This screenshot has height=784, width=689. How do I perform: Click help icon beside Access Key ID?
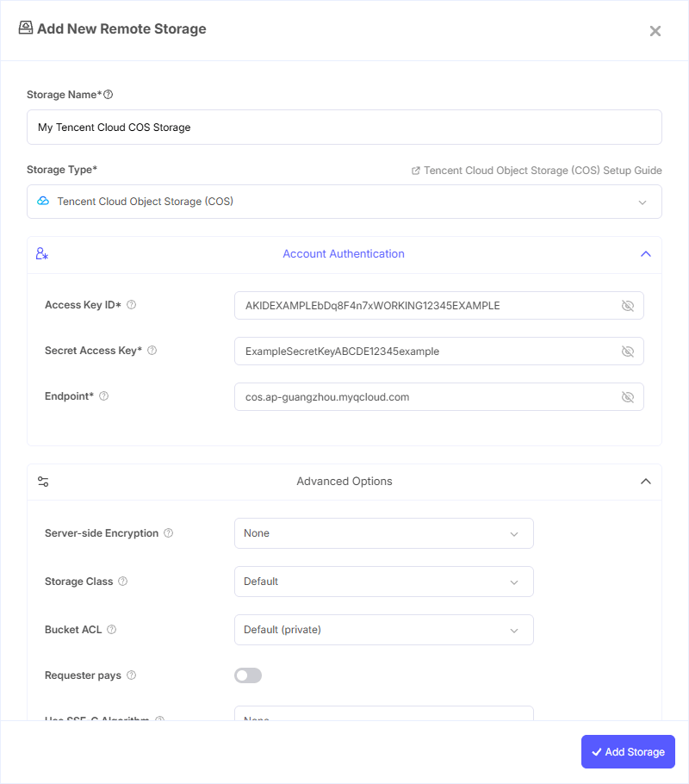[x=132, y=305]
